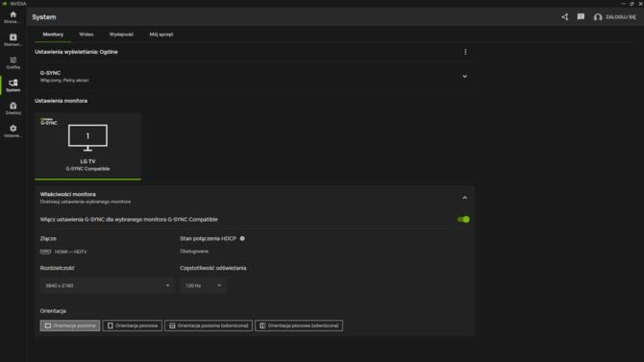Viewport: 644px width, 362px height.
Task: Select Orientacja pionowa orientation
Action: click(133, 326)
